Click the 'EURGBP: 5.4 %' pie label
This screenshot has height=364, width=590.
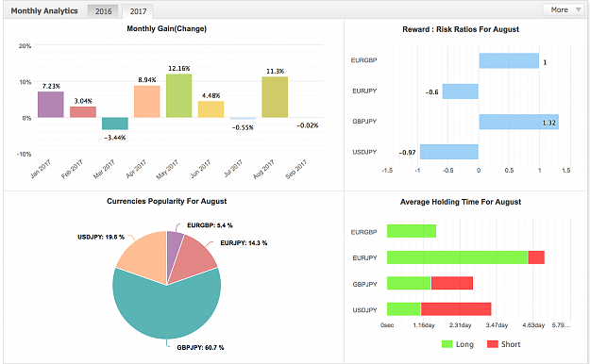(x=210, y=225)
